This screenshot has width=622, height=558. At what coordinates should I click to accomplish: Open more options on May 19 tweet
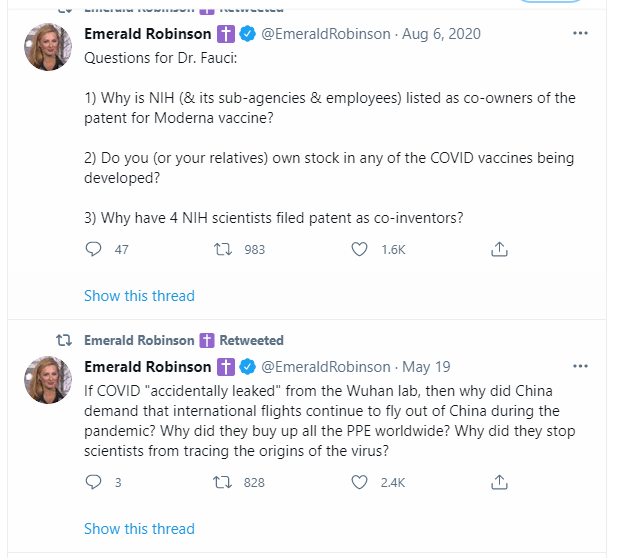[580, 367]
